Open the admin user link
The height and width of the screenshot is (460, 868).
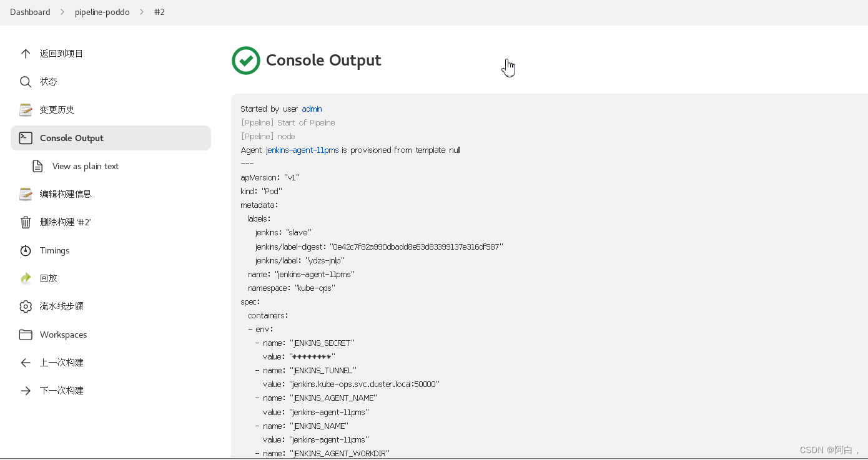pyautogui.click(x=312, y=109)
